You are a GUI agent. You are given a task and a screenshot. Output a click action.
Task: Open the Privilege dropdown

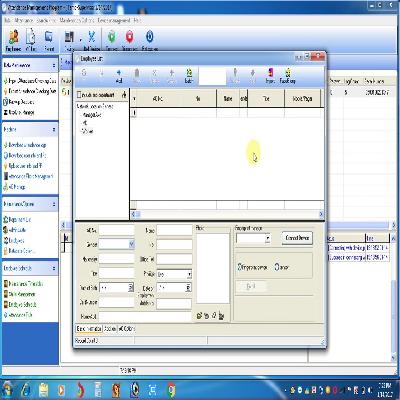tap(189, 274)
